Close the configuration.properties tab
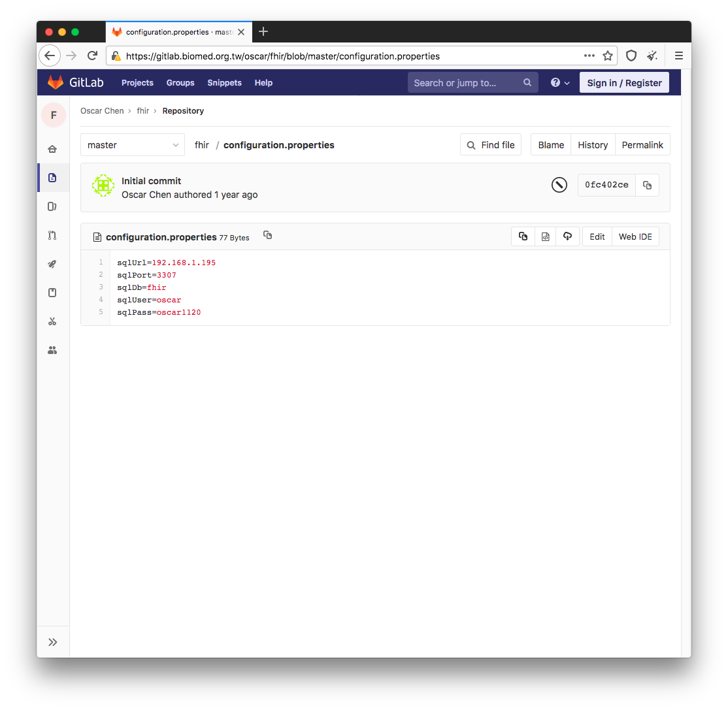Image resolution: width=728 pixels, height=710 pixels. (x=241, y=32)
